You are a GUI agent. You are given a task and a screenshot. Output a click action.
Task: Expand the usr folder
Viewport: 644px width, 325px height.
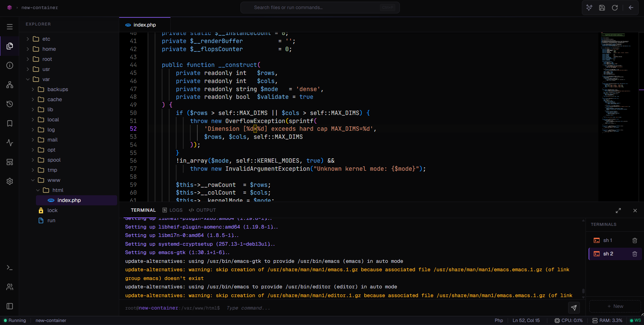click(x=28, y=69)
